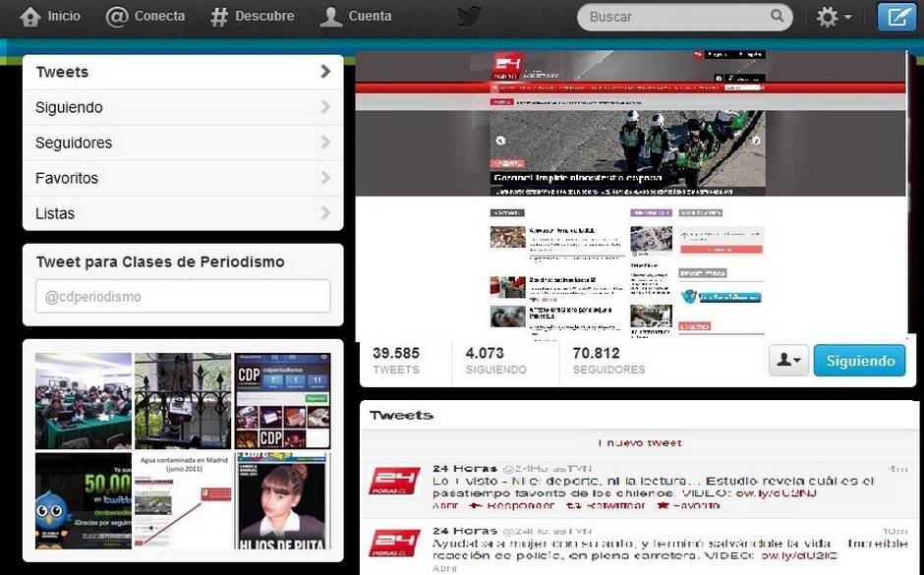The image size is (924, 575).
Task: Click the @cdperiodismo tweet input box
Action: (x=183, y=296)
